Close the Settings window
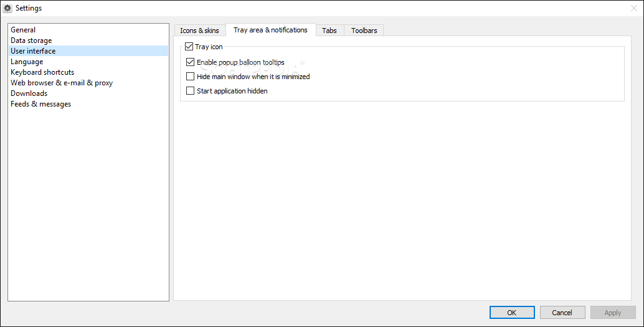 [634, 8]
